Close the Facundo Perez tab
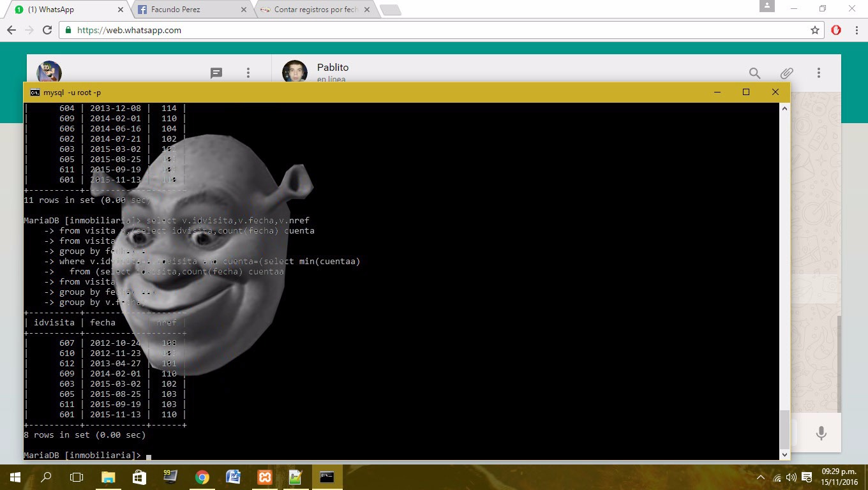 click(x=243, y=10)
